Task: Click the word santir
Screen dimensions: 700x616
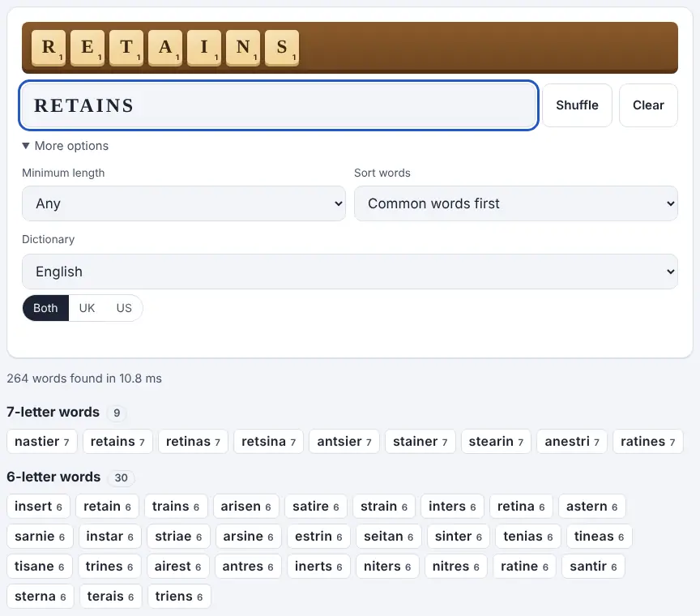Action: 593,566
